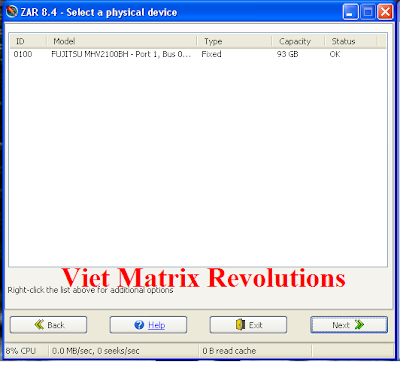This screenshot has height=365, width=400.
Task: Select the FUJITSU MHV2100BH device entry
Action: click(121, 54)
